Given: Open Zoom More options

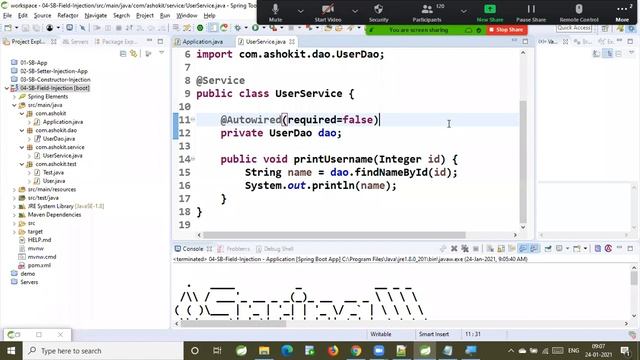Looking at the screenshot, I should [x=622, y=13].
